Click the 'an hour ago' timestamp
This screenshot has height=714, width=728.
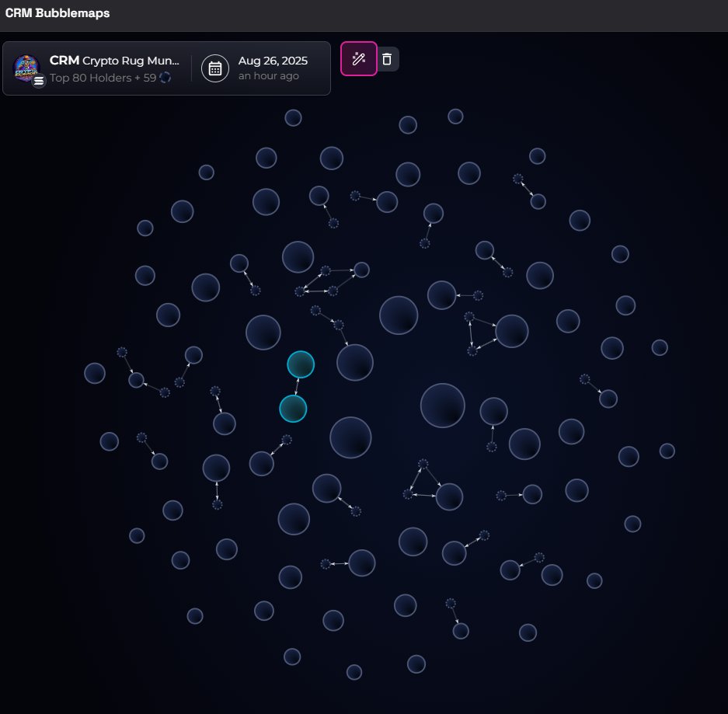(x=268, y=75)
